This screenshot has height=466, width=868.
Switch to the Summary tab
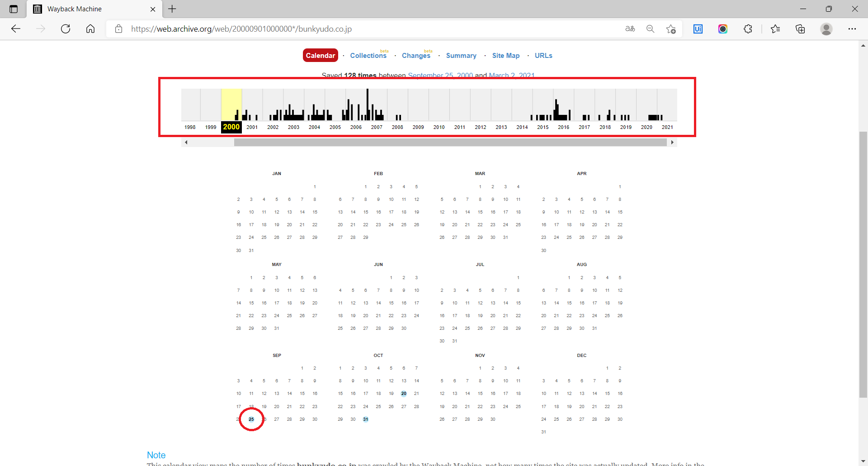(x=461, y=56)
